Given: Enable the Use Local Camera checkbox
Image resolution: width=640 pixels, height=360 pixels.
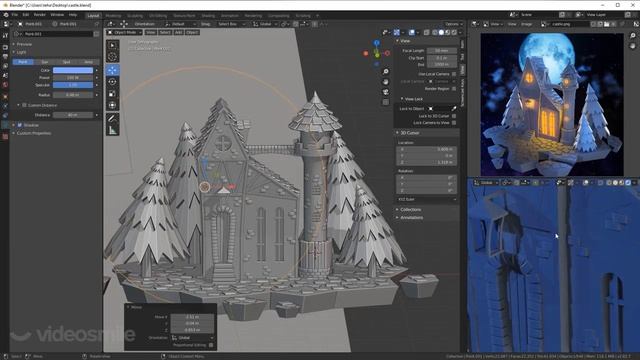Looking at the screenshot, I should coord(454,74).
